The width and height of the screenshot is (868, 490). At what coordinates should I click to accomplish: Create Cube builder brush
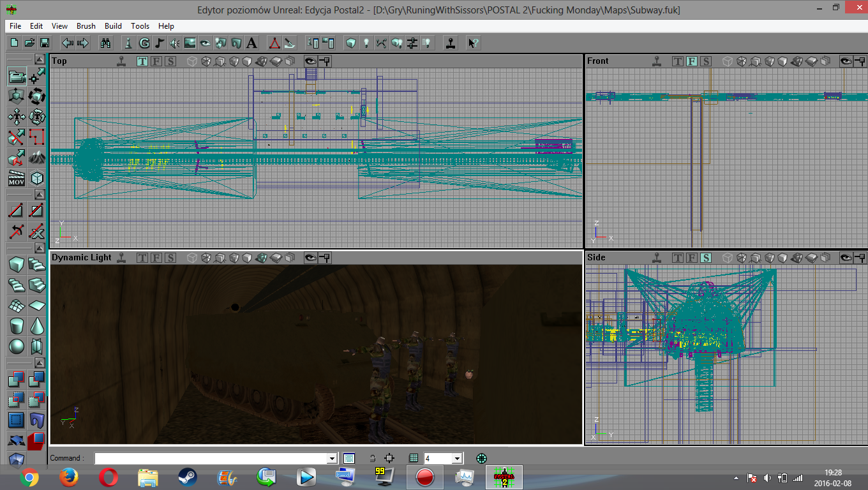(x=17, y=264)
